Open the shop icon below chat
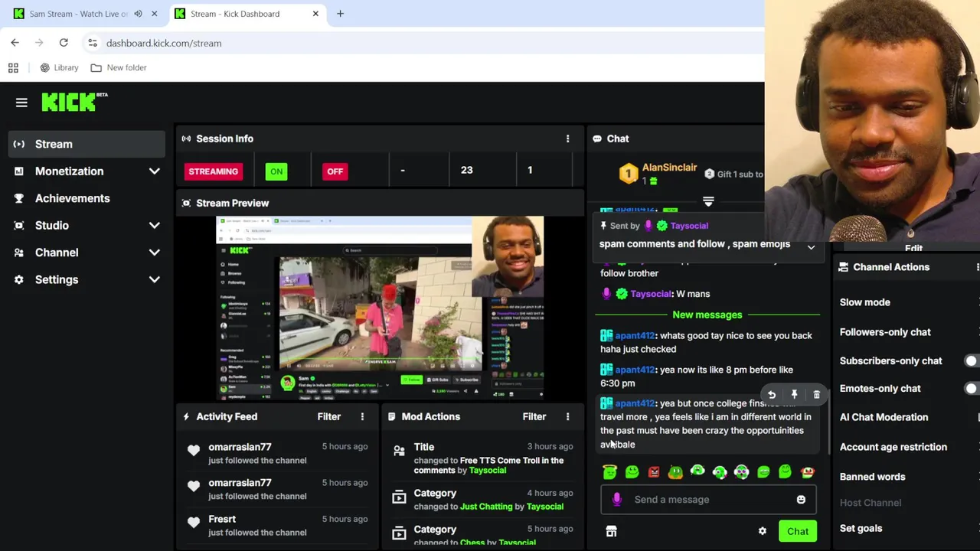The width and height of the screenshot is (980, 551). point(611,531)
